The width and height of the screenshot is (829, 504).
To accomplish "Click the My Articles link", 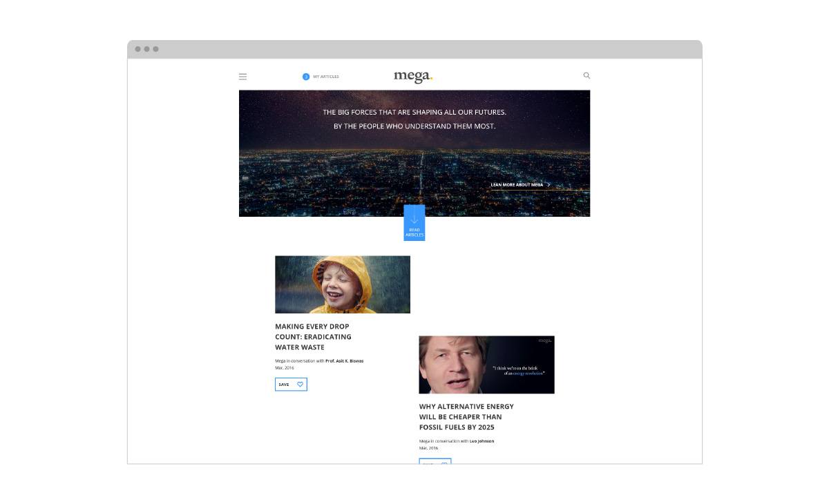I will [x=326, y=77].
